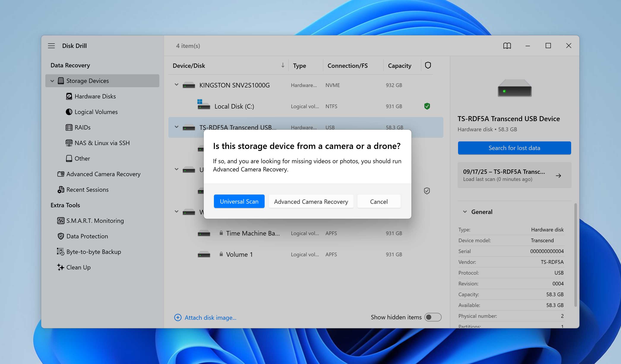
Task: Choose Advanced Camera Recovery in the dialog
Action: (x=311, y=201)
